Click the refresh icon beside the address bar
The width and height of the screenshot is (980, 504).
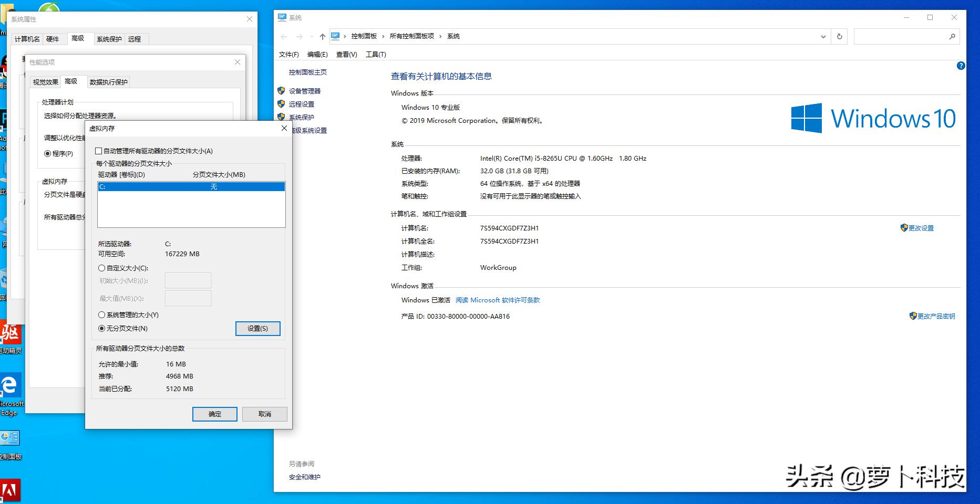pyautogui.click(x=839, y=36)
